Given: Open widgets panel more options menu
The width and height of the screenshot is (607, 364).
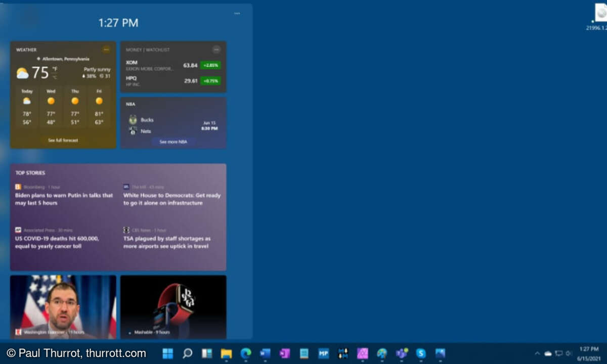Looking at the screenshot, I should coord(237,13).
